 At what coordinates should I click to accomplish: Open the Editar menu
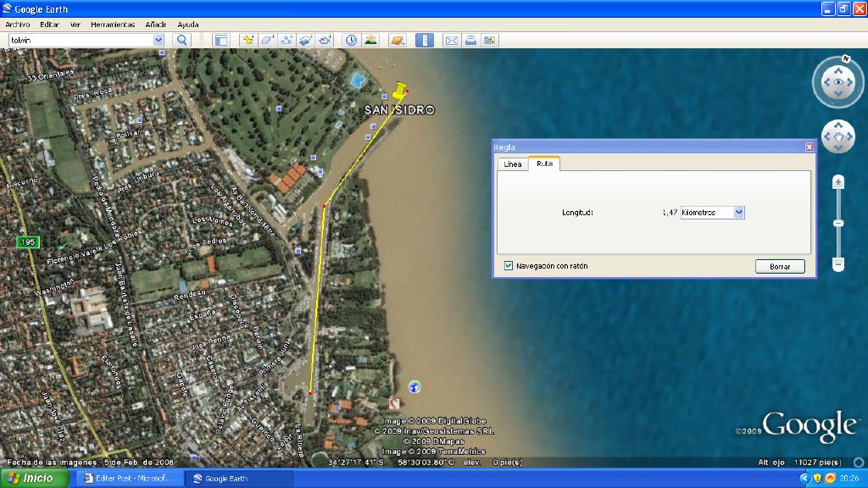pyautogui.click(x=49, y=25)
